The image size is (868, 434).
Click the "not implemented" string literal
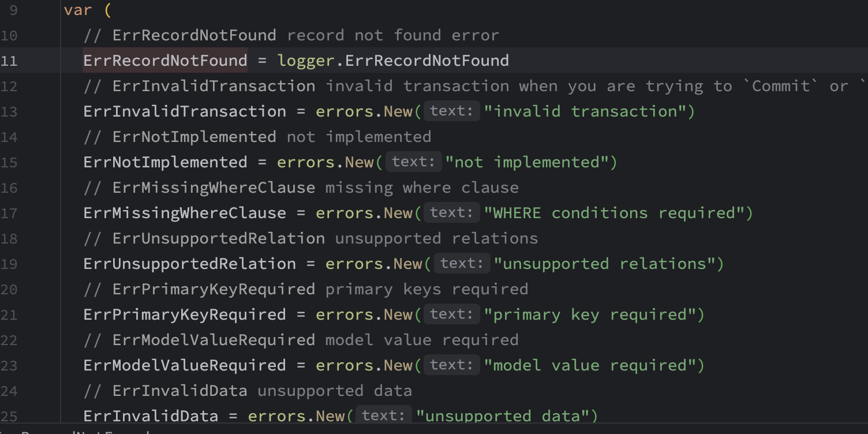coord(531,162)
